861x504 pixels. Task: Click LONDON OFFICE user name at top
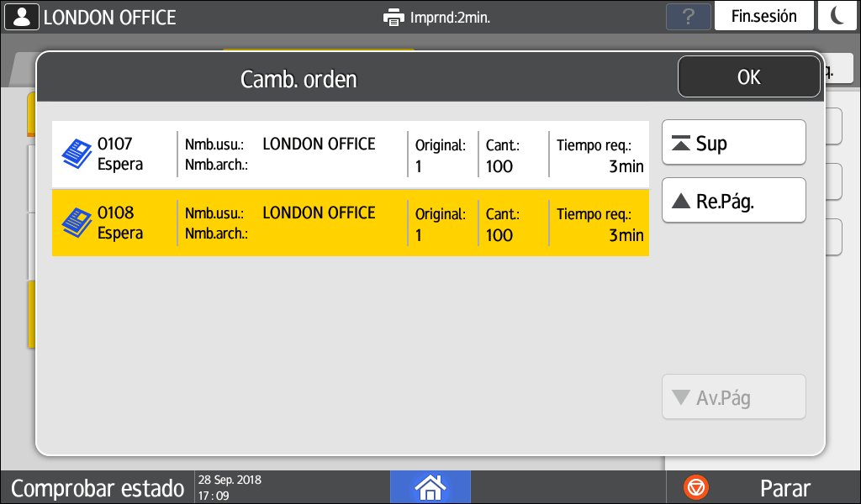(109, 18)
